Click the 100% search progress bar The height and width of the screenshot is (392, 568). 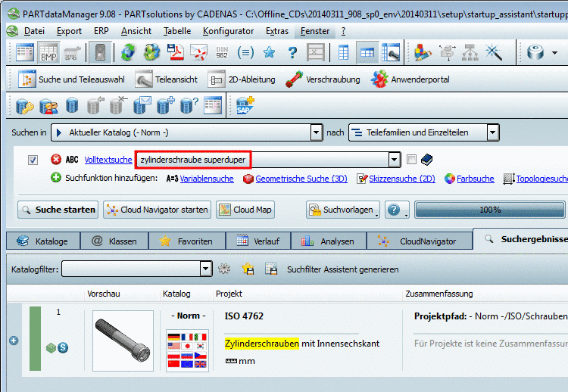(490, 210)
